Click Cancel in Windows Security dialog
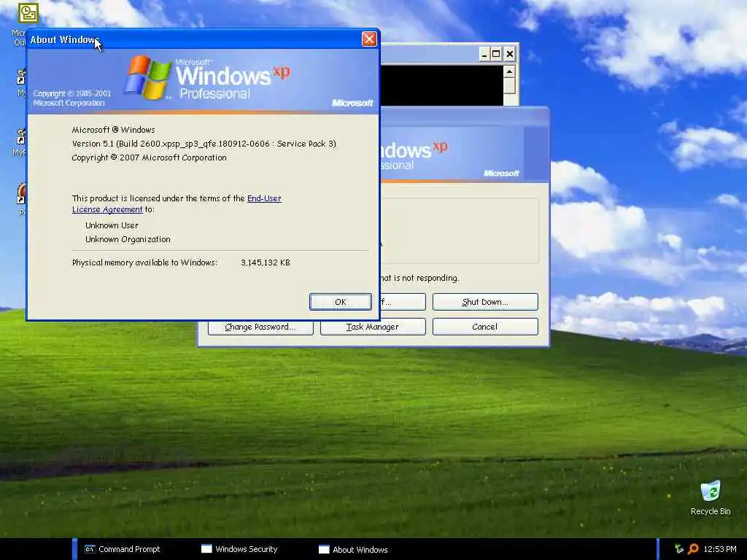The height and width of the screenshot is (560, 747). 485,327
